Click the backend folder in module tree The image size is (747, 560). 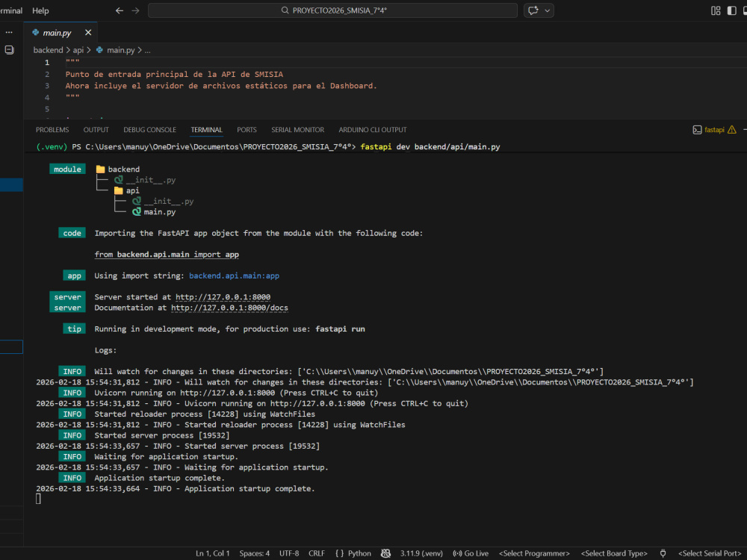118,169
